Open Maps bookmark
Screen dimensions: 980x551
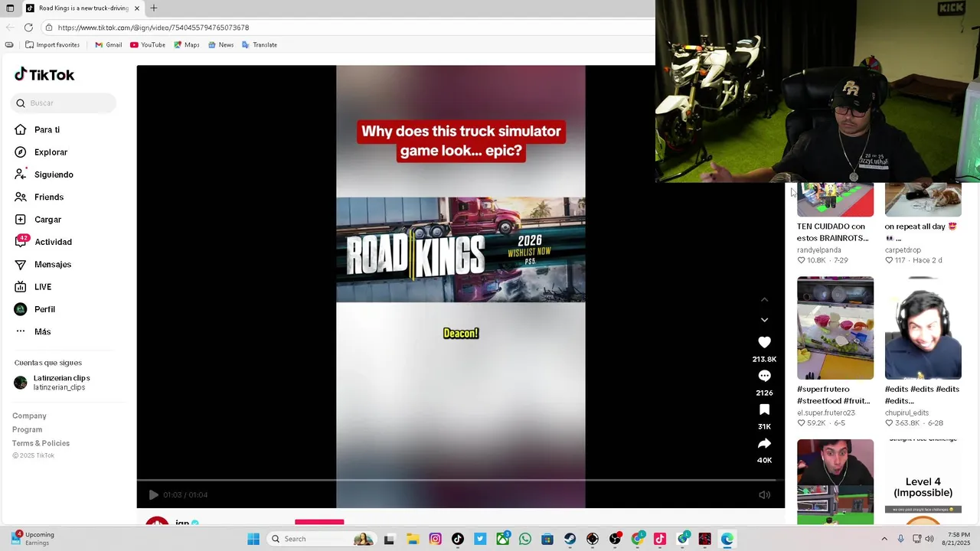(x=186, y=44)
